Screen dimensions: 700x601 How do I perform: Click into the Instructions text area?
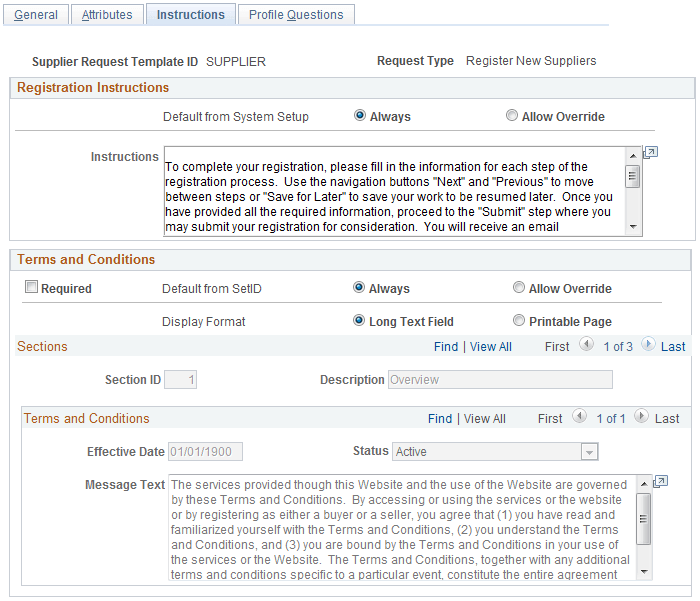[x=395, y=191]
